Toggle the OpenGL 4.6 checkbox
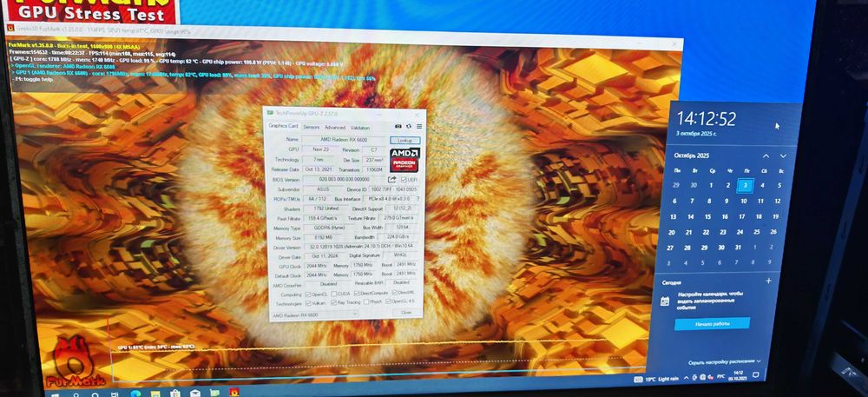 388,301
